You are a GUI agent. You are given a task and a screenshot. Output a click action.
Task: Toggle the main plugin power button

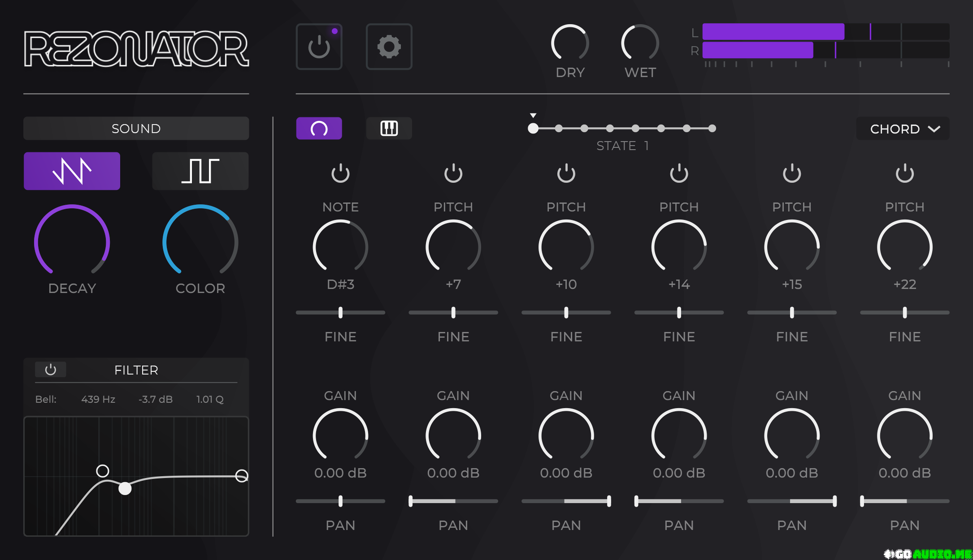pyautogui.click(x=319, y=47)
